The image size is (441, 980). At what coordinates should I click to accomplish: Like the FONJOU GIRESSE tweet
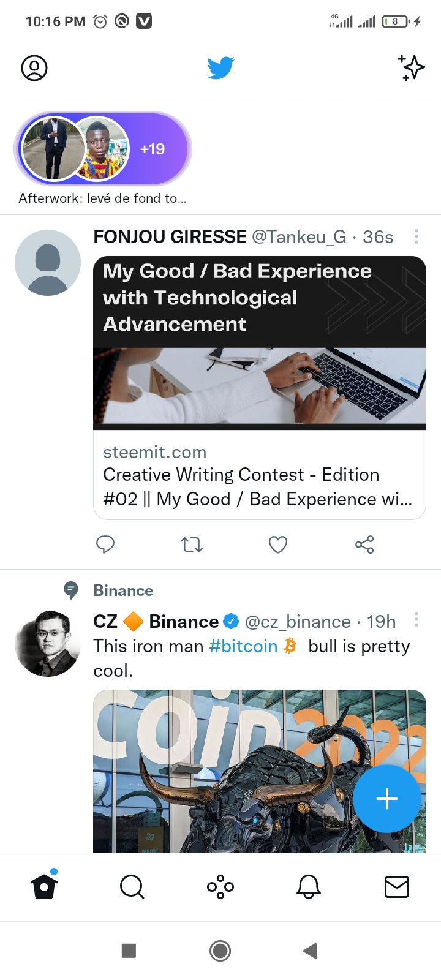tap(278, 544)
